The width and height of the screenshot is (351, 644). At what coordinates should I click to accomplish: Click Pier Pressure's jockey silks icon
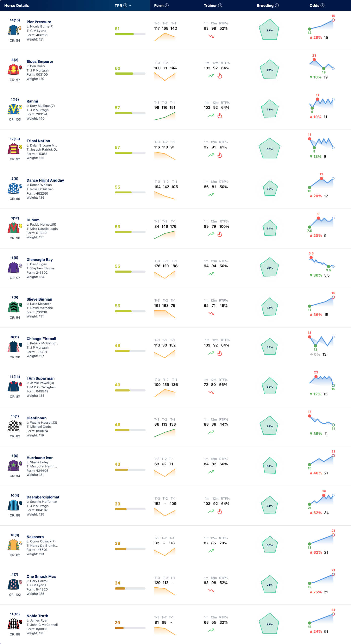[x=13, y=30]
